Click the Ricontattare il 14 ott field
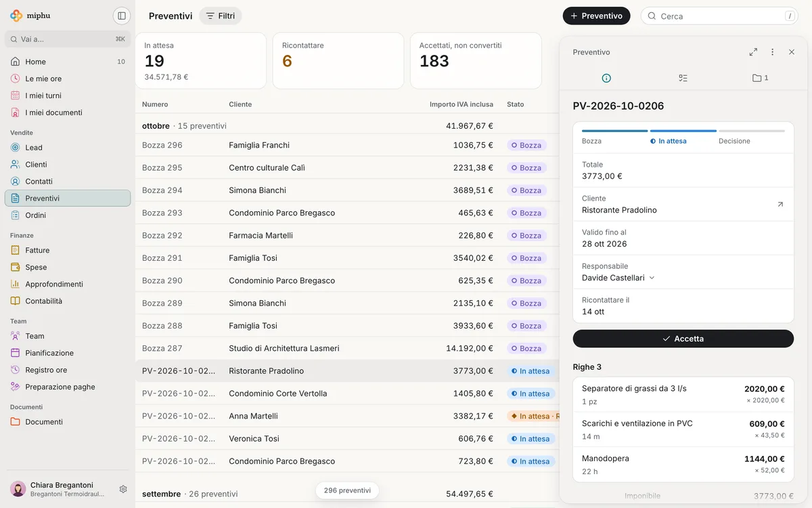This screenshot has height=508, width=812. pyautogui.click(x=683, y=305)
